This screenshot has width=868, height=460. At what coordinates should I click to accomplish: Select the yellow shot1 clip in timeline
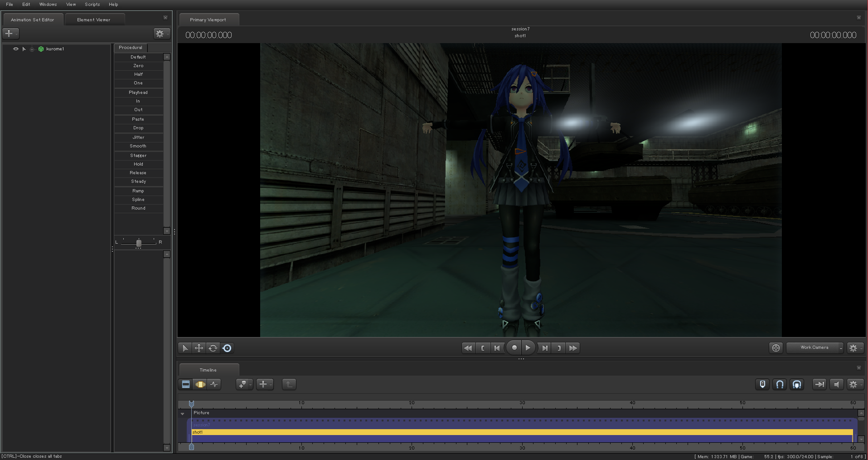pos(521,432)
